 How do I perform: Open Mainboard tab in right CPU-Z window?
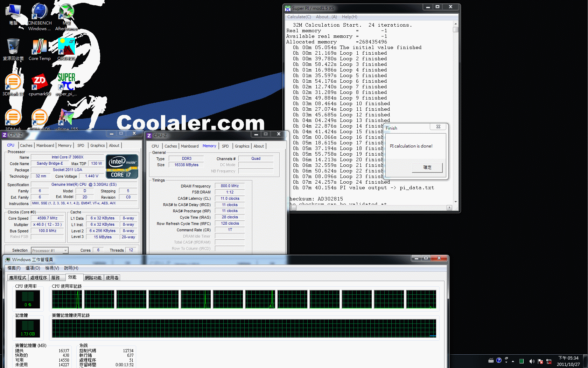point(190,146)
